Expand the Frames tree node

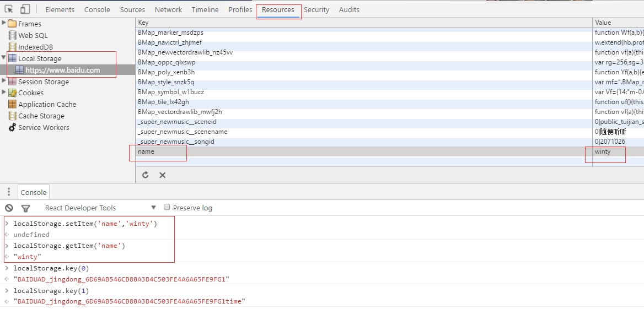point(4,23)
